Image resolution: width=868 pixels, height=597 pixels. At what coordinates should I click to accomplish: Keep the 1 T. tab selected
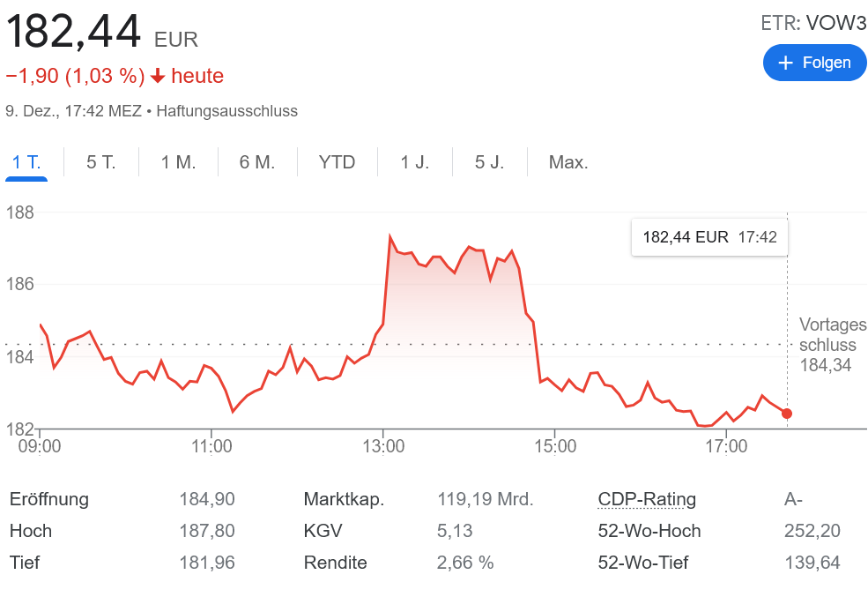[26, 162]
